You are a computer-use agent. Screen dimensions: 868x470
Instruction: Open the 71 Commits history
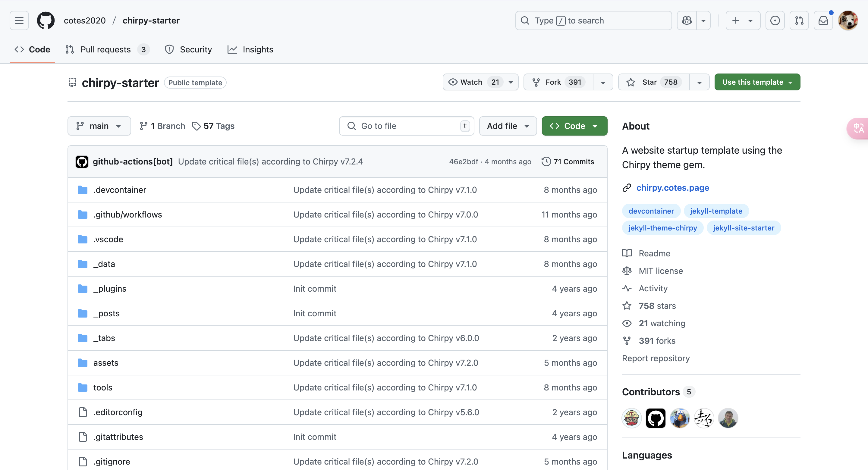(568, 162)
